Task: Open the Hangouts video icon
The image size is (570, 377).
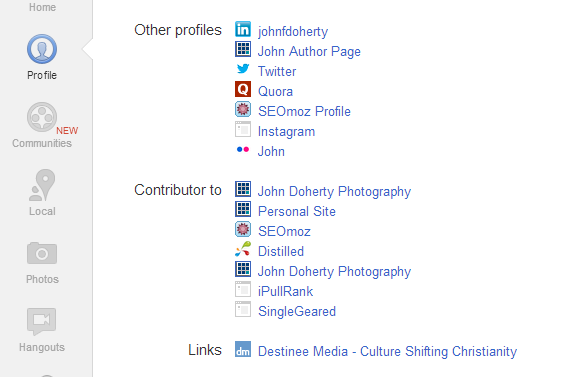Action: click(x=41, y=321)
